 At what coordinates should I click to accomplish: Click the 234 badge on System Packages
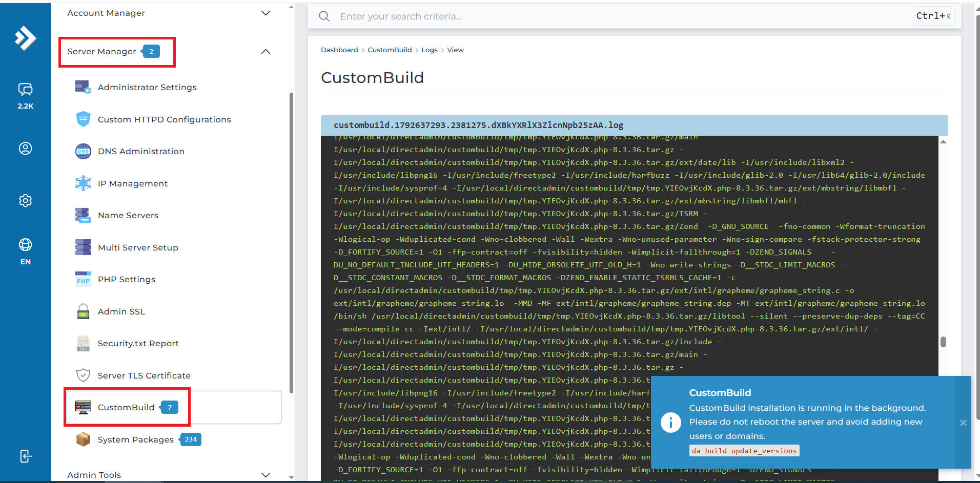coord(191,439)
